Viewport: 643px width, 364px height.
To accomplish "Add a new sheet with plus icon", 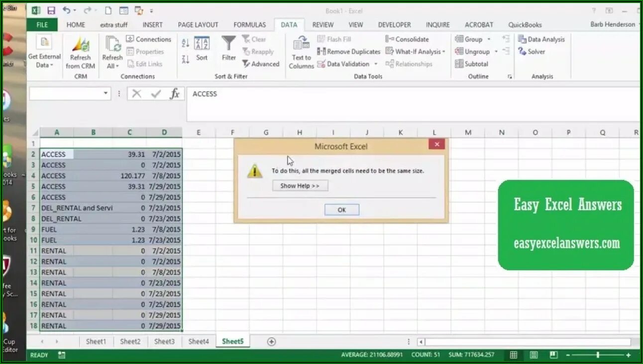I will point(271,342).
